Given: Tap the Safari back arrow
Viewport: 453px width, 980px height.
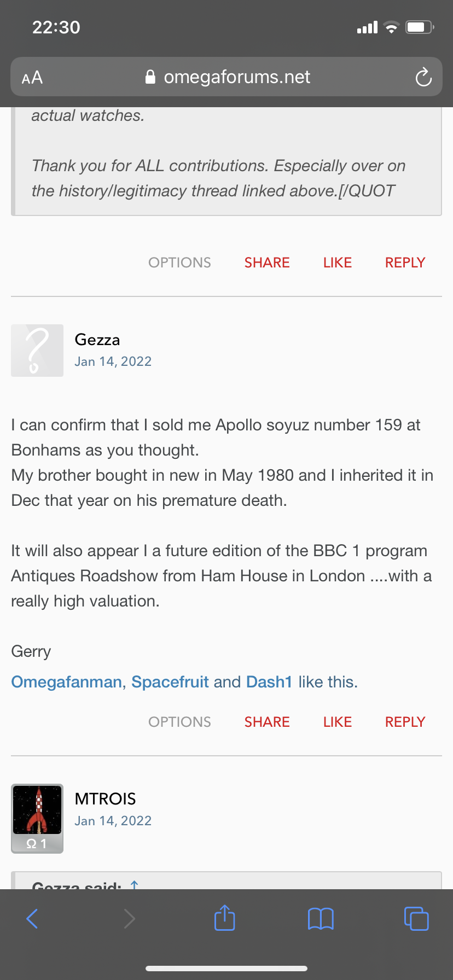Looking at the screenshot, I should (32, 918).
